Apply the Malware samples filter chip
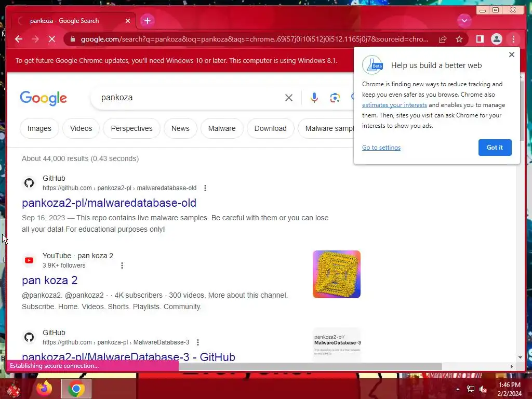Image resolution: width=532 pixels, height=399 pixels. click(326, 128)
